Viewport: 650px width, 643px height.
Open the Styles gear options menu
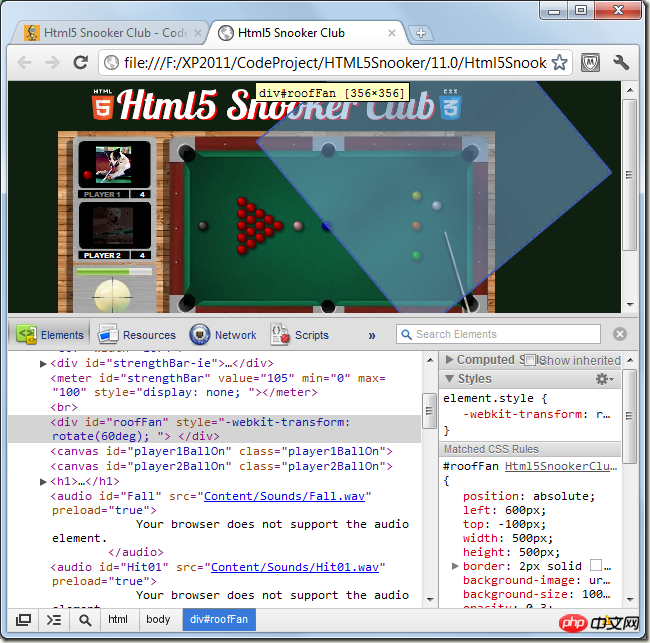[x=604, y=379]
